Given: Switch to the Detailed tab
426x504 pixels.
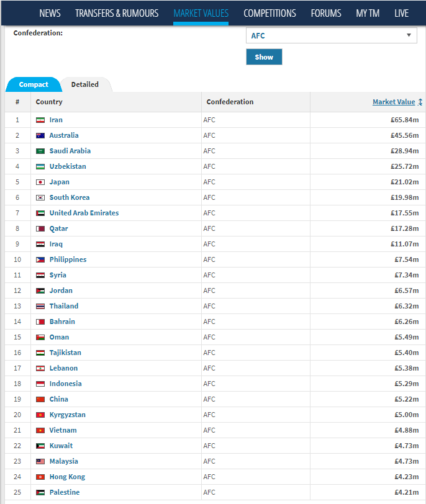Looking at the screenshot, I should pyautogui.click(x=85, y=84).
